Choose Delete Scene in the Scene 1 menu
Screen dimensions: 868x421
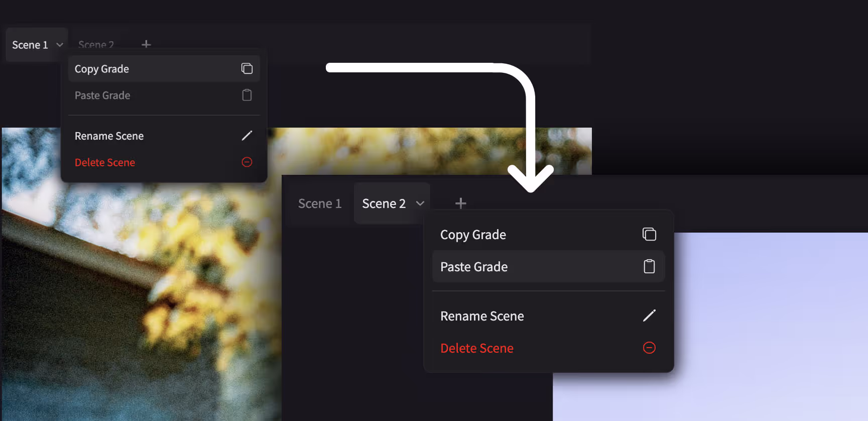pos(164,162)
